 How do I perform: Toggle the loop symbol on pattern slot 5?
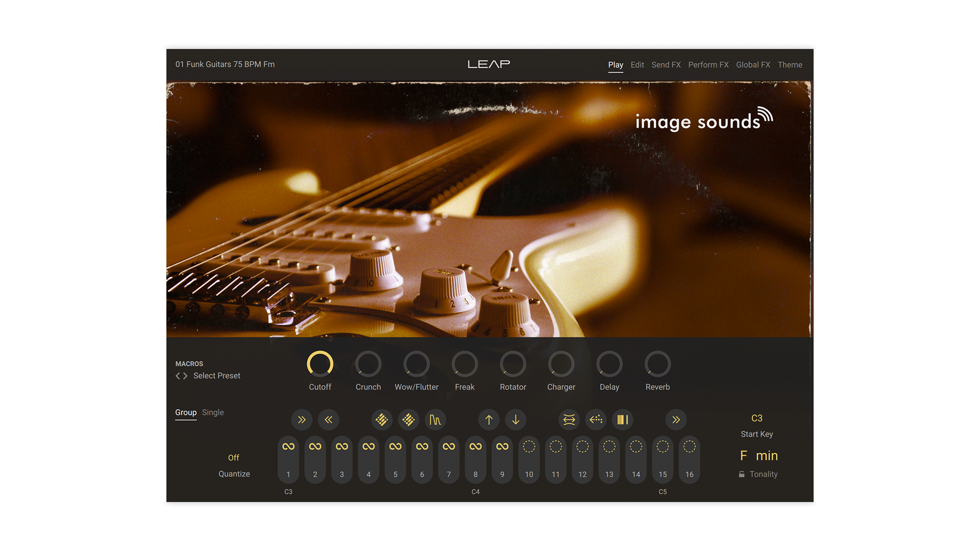(395, 445)
